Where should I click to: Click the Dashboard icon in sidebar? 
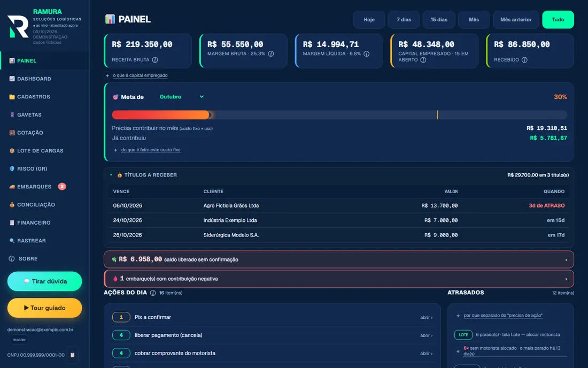[x=12, y=79]
